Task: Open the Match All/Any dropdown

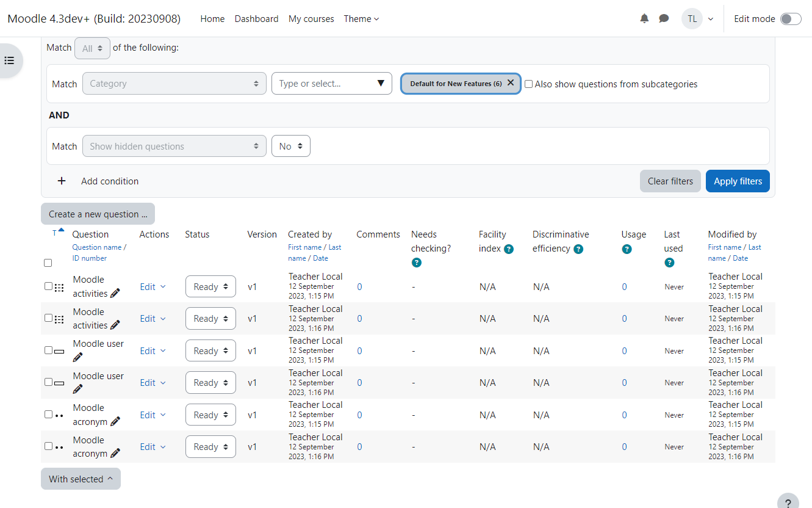Action: pos(92,48)
